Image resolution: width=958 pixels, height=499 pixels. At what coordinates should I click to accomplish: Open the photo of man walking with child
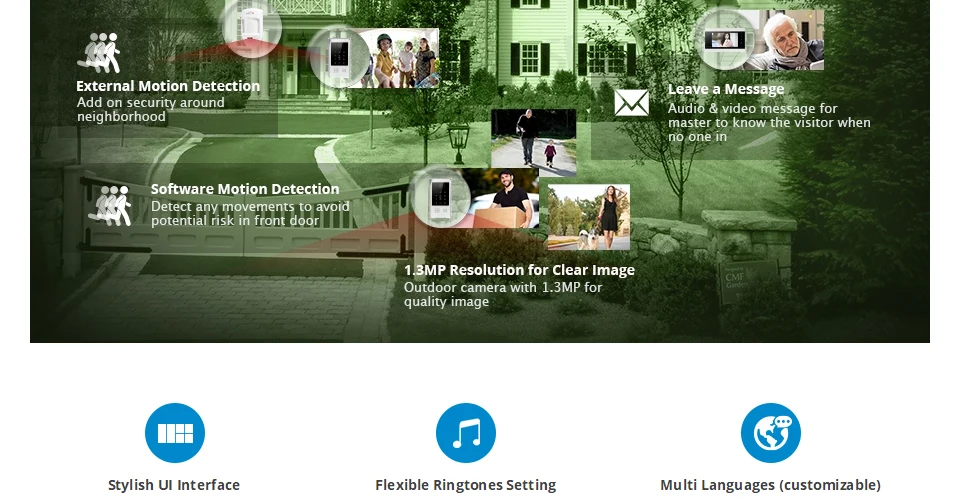pyautogui.click(x=533, y=142)
